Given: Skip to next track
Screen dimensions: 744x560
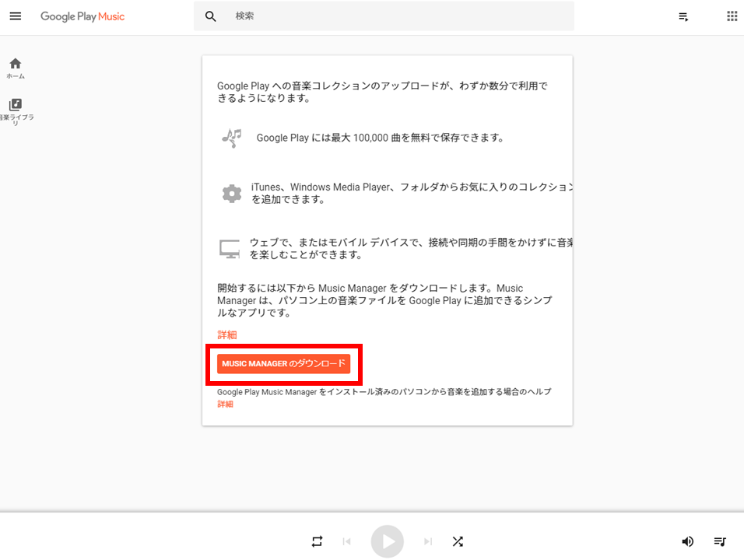Looking at the screenshot, I should 427,541.
